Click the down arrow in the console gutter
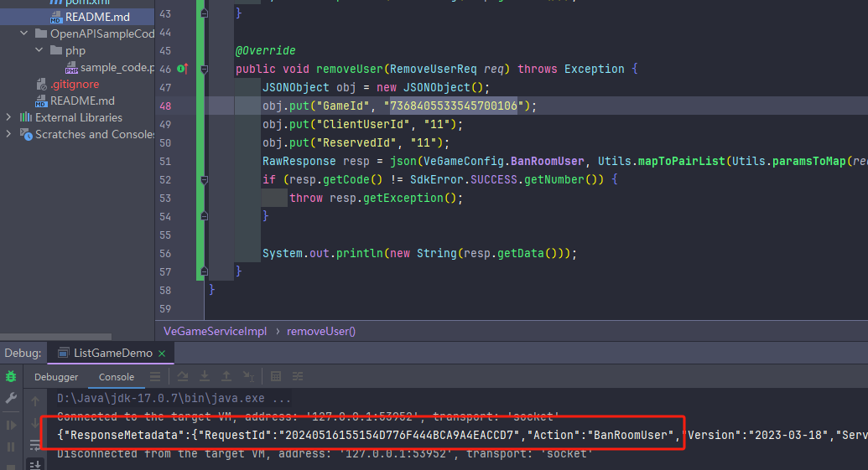The height and width of the screenshot is (470, 868). (35, 423)
